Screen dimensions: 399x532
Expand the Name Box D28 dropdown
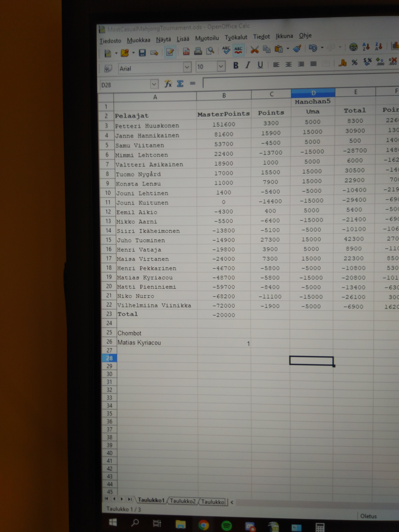click(154, 84)
